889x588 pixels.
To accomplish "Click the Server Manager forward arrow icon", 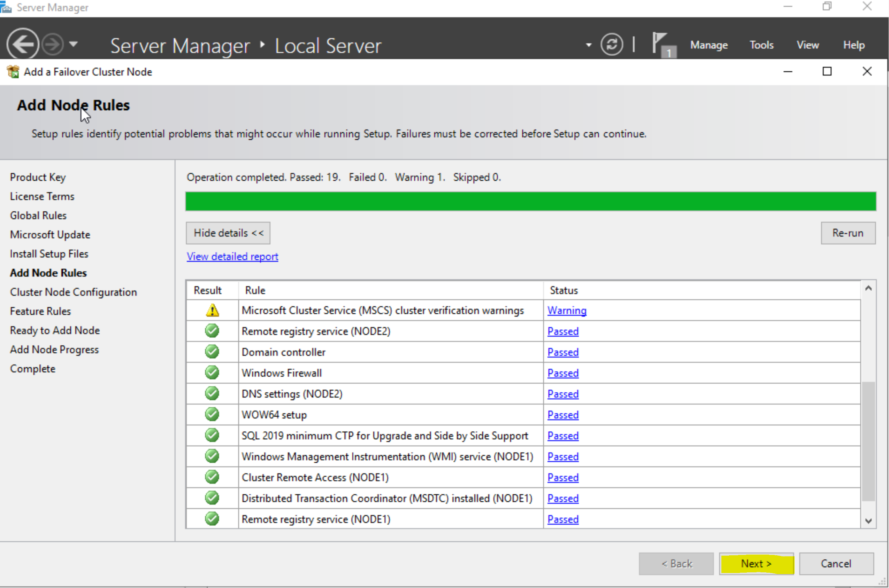I will pos(52,45).
